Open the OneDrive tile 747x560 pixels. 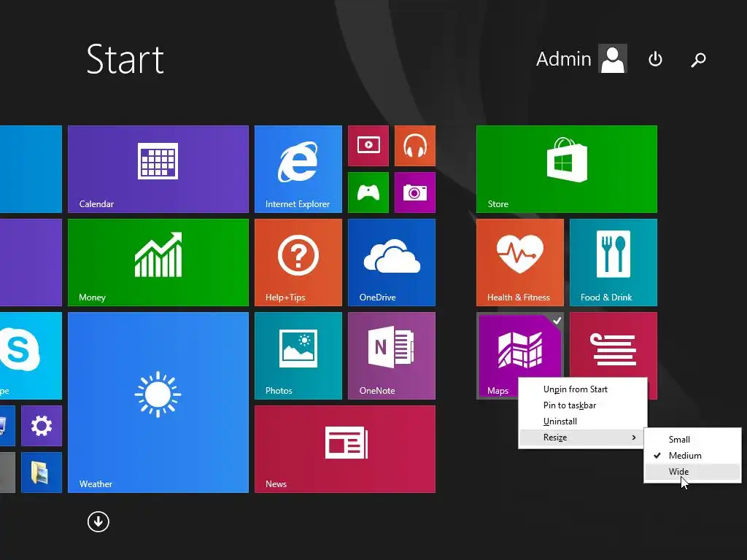click(x=392, y=262)
